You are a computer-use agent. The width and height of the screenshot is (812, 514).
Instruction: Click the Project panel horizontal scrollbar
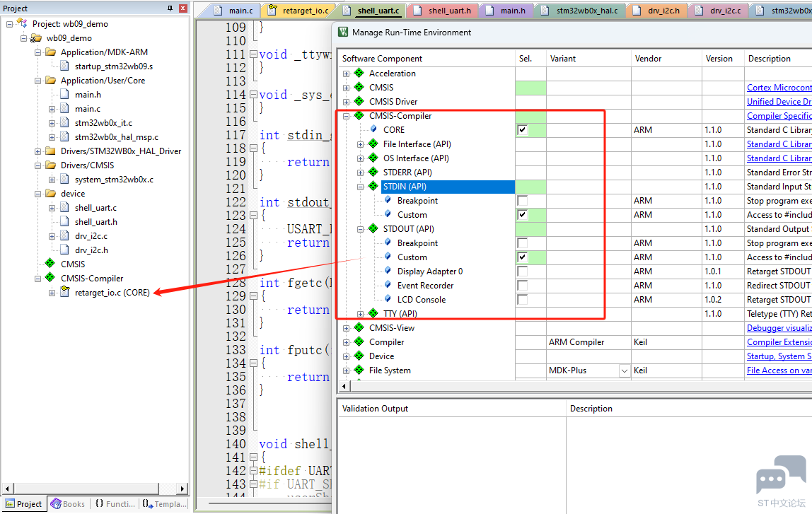86,488
